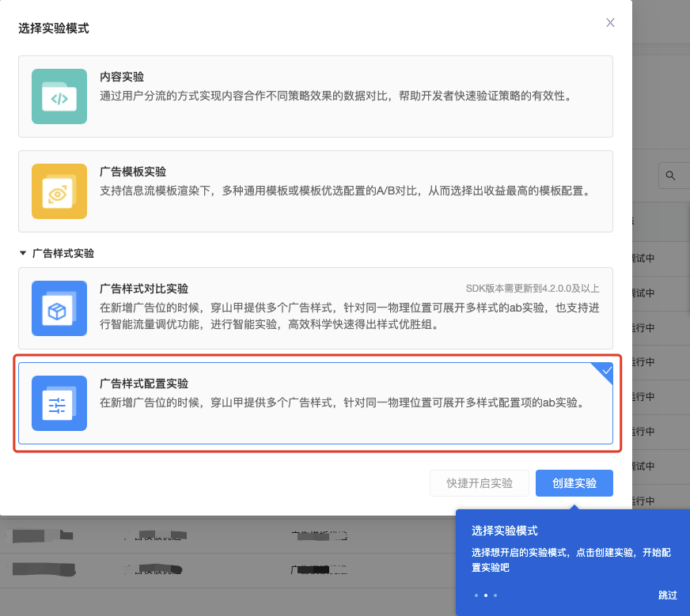This screenshot has width=690, height=616.
Task: Click the tooltip's first step dot
Action: [476, 595]
